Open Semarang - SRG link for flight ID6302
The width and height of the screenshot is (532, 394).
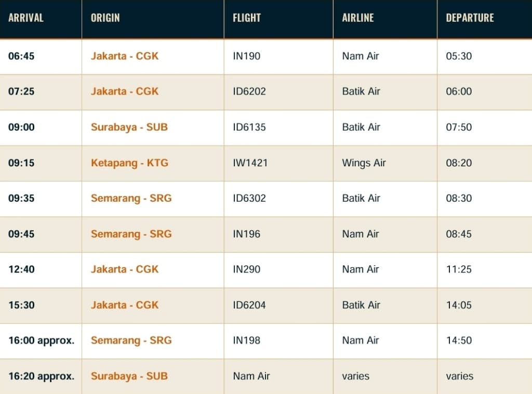tap(131, 198)
